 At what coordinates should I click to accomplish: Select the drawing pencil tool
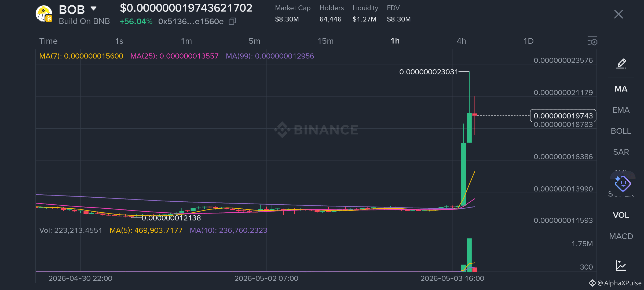coord(621,64)
